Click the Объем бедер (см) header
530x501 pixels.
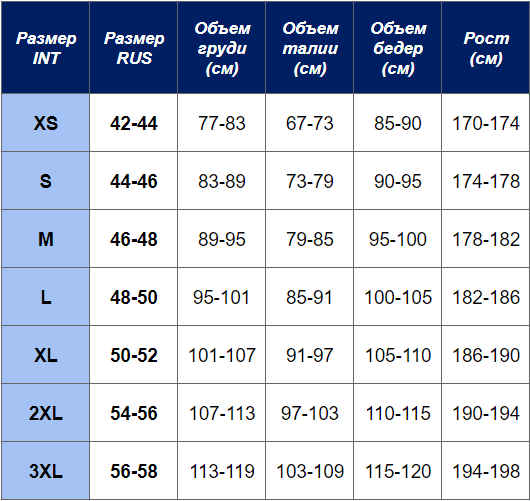click(x=398, y=48)
